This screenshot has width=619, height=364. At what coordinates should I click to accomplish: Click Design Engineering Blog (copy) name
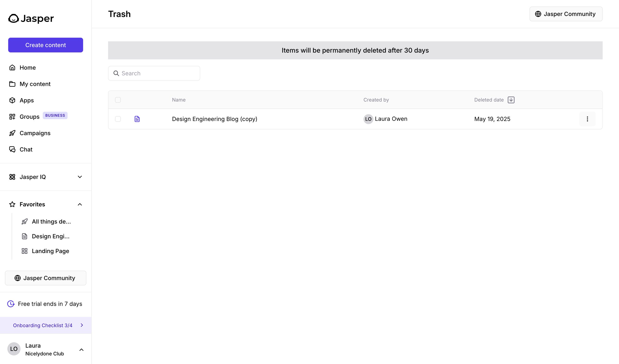tap(215, 119)
